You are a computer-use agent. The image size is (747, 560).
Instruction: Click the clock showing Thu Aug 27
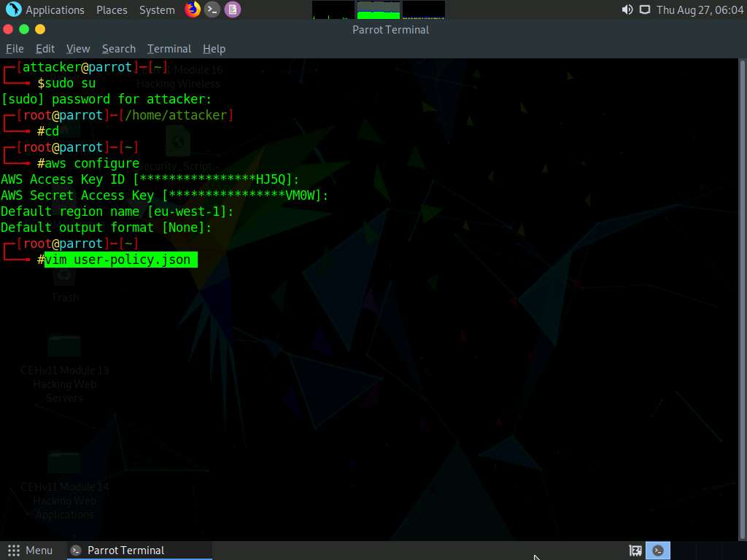point(699,9)
